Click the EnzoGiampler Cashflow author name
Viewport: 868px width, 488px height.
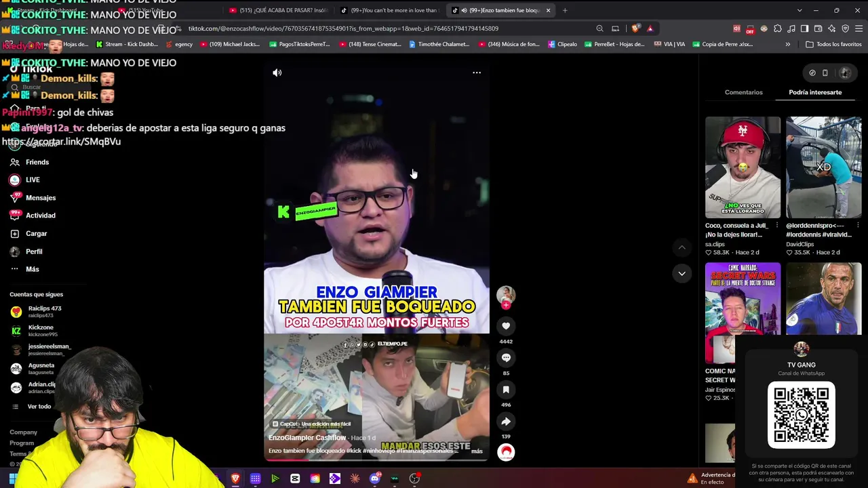307,438
